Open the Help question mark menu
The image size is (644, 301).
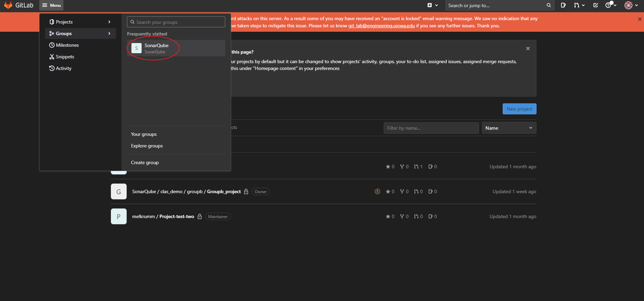pos(610,5)
